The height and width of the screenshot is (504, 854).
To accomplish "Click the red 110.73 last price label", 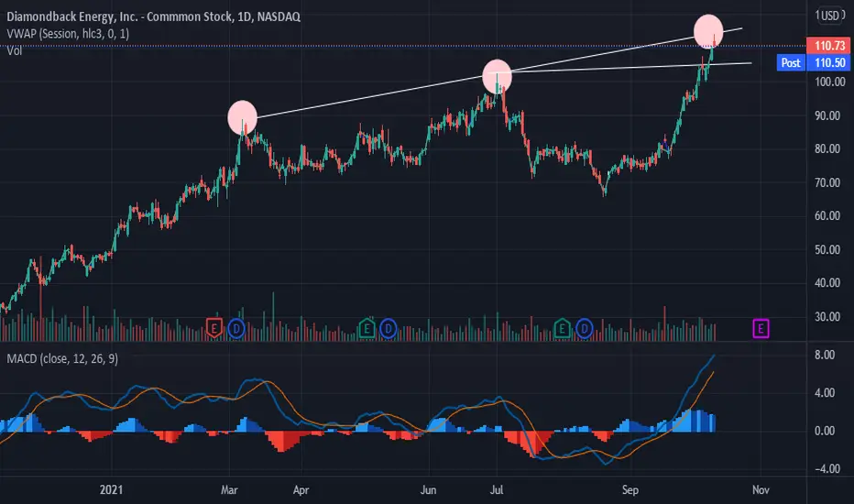I will 827,46.
